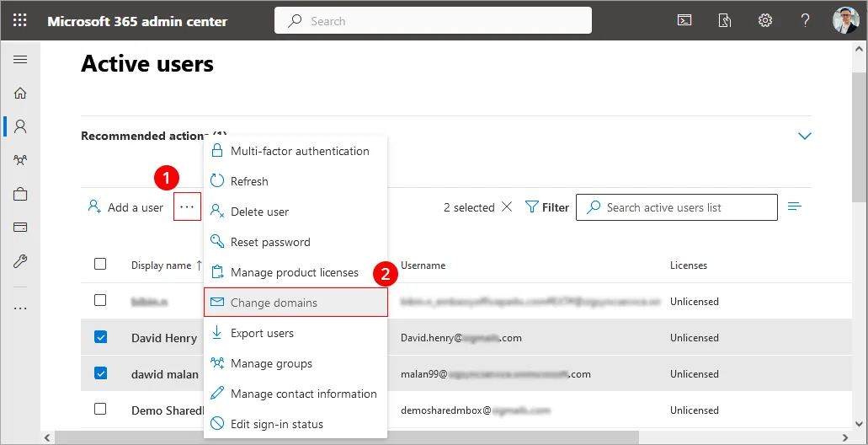Choose Reset password from the menu
Image resolution: width=868 pixels, height=445 pixels.
[296, 242]
